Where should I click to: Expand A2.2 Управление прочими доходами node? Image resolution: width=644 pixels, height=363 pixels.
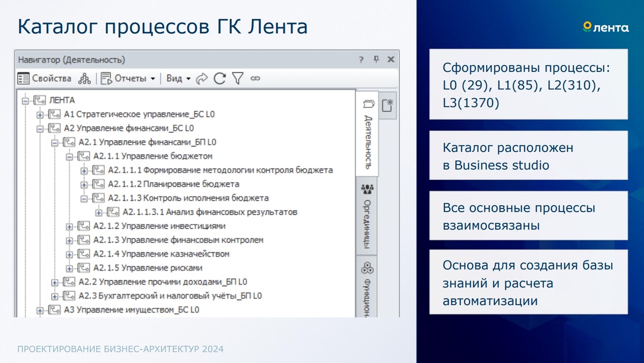pos(54,282)
